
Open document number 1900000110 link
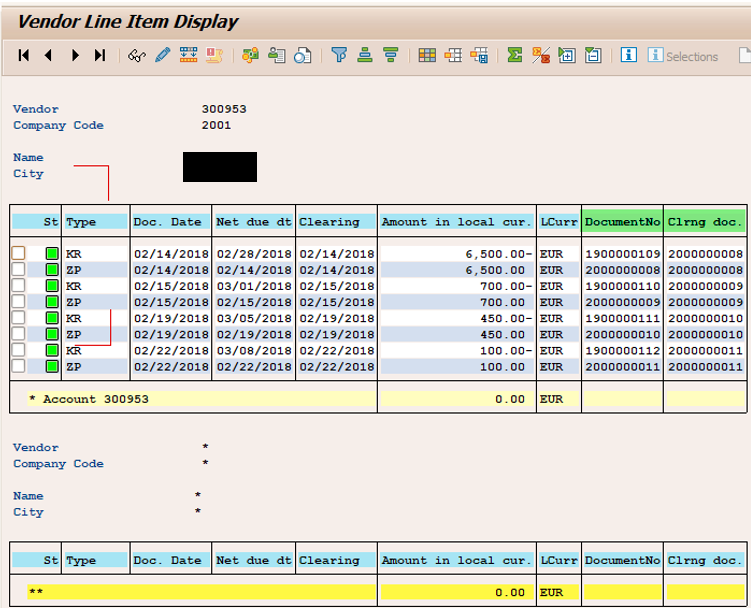click(x=622, y=286)
